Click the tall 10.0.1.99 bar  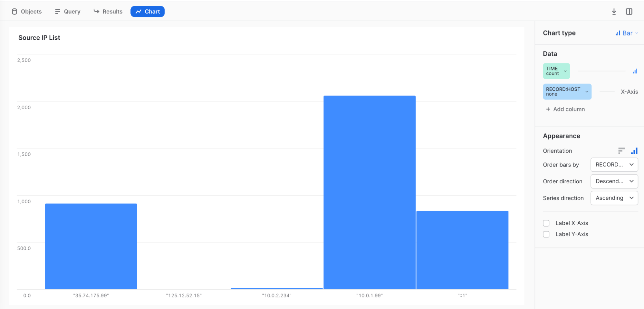click(x=369, y=193)
